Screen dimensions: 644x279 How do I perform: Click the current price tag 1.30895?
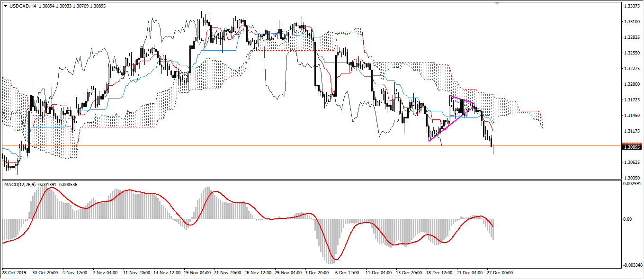click(x=633, y=147)
